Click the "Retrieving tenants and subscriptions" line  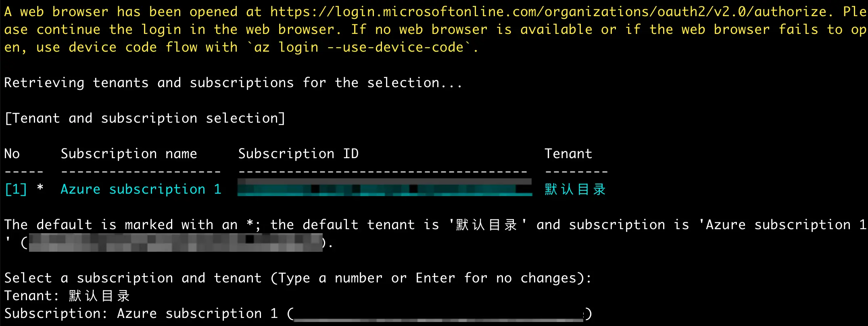(233, 83)
